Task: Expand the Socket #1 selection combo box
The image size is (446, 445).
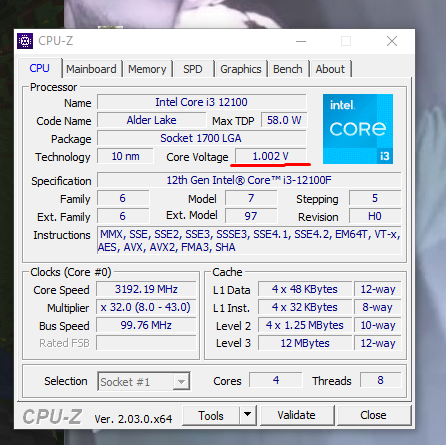Action: point(144,381)
